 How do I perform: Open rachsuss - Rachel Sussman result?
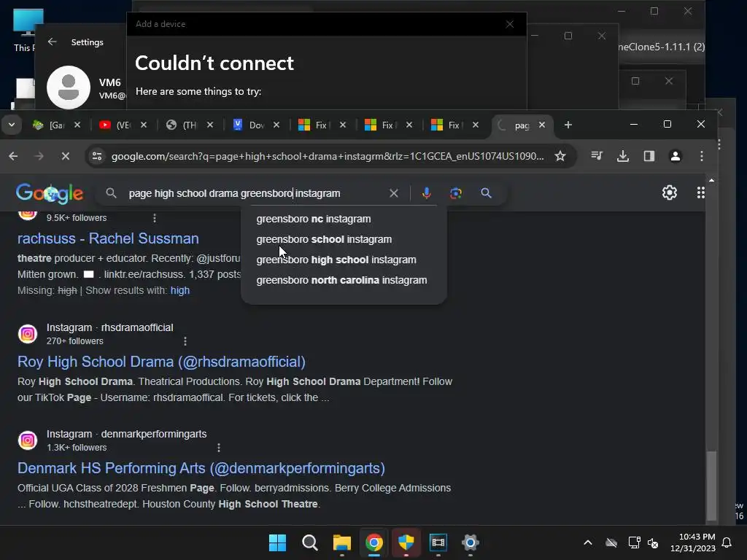click(108, 238)
